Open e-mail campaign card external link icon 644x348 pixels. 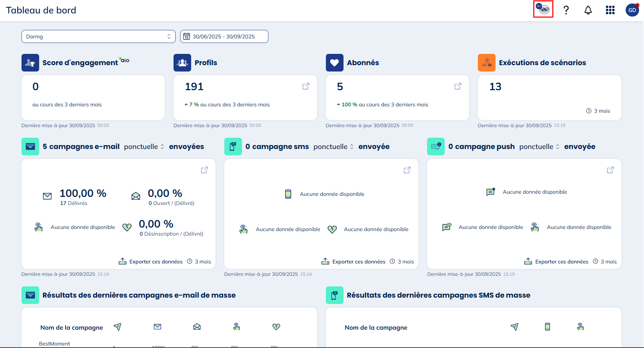(x=204, y=170)
